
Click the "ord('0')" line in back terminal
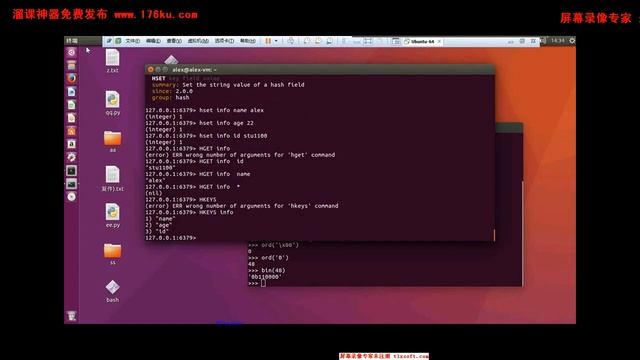tap(268, 258)
